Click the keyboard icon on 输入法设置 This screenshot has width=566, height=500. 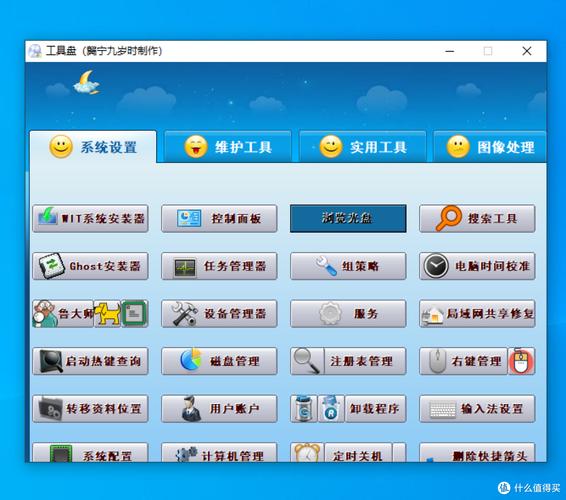coord(443,410)
